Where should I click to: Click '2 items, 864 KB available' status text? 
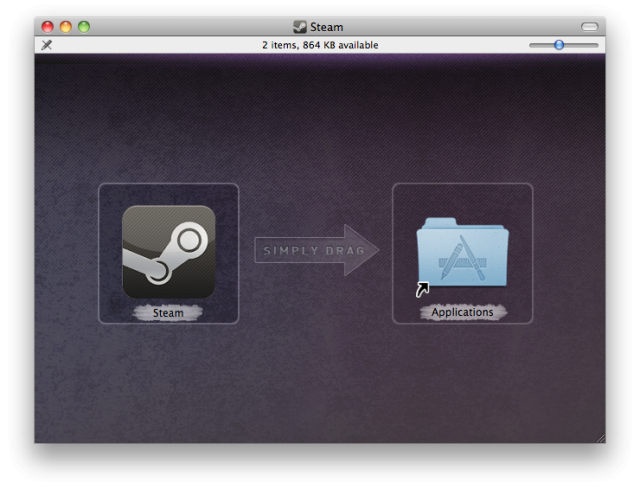click(320, 45)
